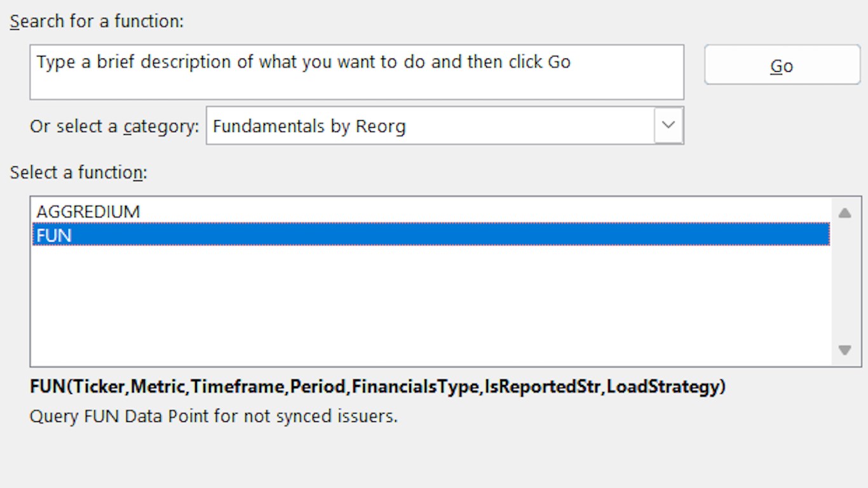
Task: Click the function list scroll up arrow
Action: click(844, 213)
